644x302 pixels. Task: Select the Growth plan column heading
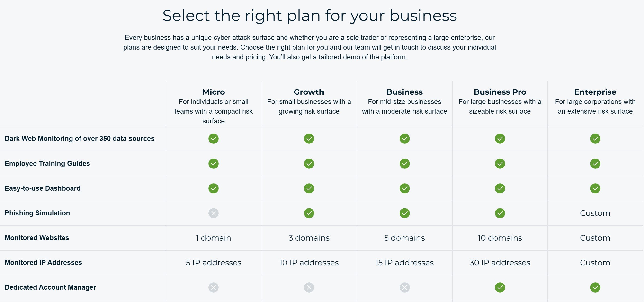[x=309, y=92]
